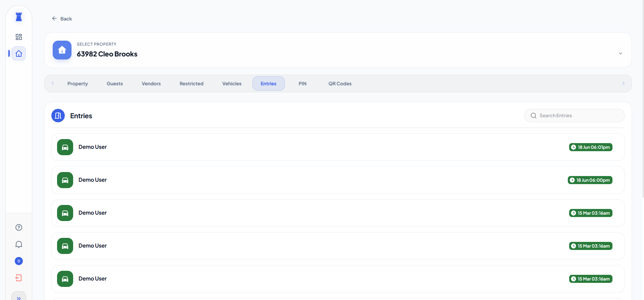Click the red logout icon
The width and height of the screenshot is (644, 300).
click(19, 278)
